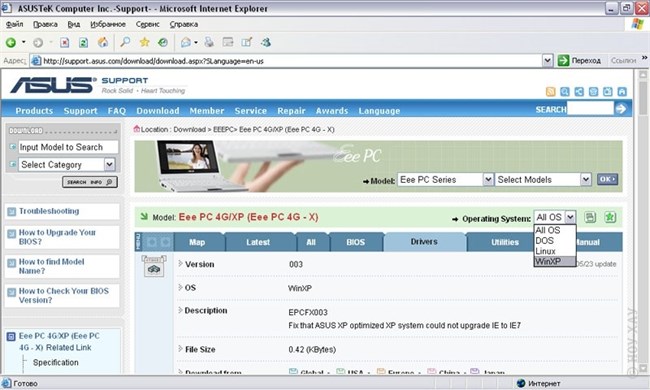Open the Файл menu

(15, 24)
